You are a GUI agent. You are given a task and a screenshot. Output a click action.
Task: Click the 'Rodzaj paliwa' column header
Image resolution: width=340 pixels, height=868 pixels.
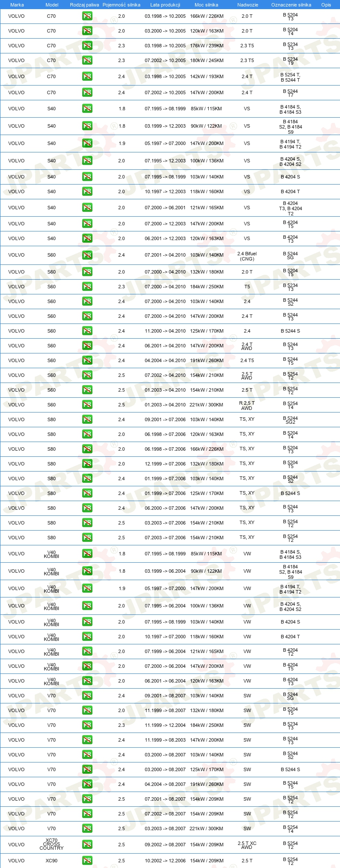[x=84, y=5]
